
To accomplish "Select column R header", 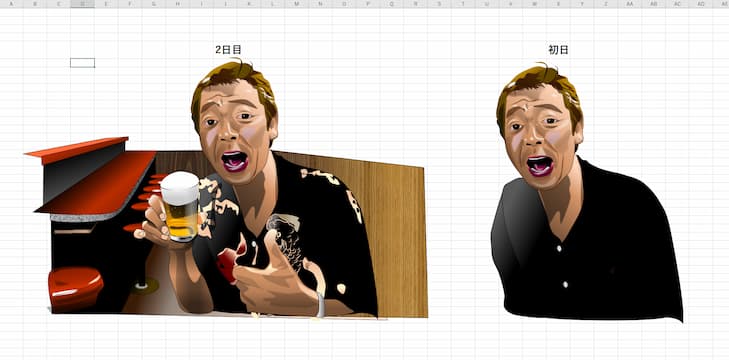I will click(x=415, y=4).
